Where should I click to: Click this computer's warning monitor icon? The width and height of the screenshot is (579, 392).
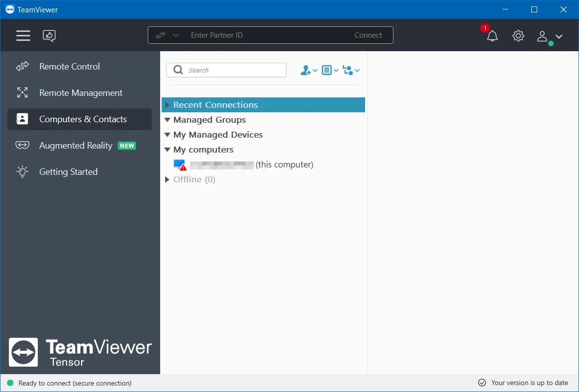[x=180, y=164]
